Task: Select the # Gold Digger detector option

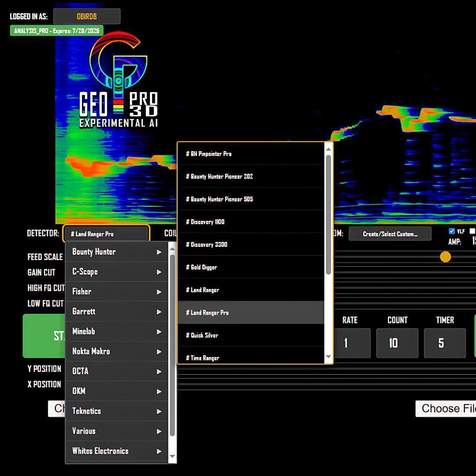Action: pyautogui.click(x=247, y=267)
